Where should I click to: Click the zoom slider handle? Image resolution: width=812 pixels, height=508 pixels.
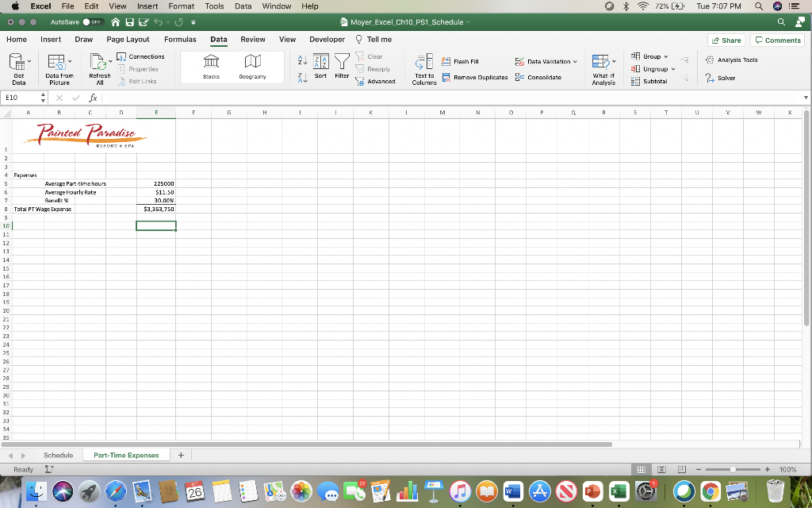[733, 469]
